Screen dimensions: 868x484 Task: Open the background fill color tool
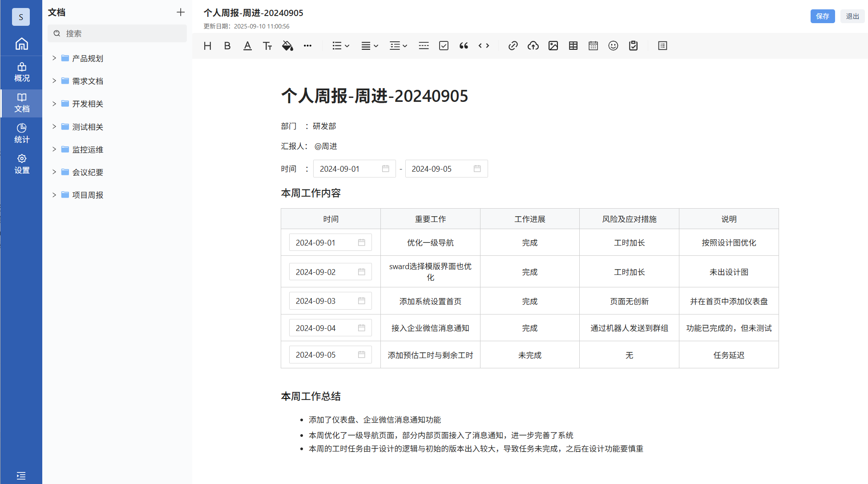click(x=287, y=46)
